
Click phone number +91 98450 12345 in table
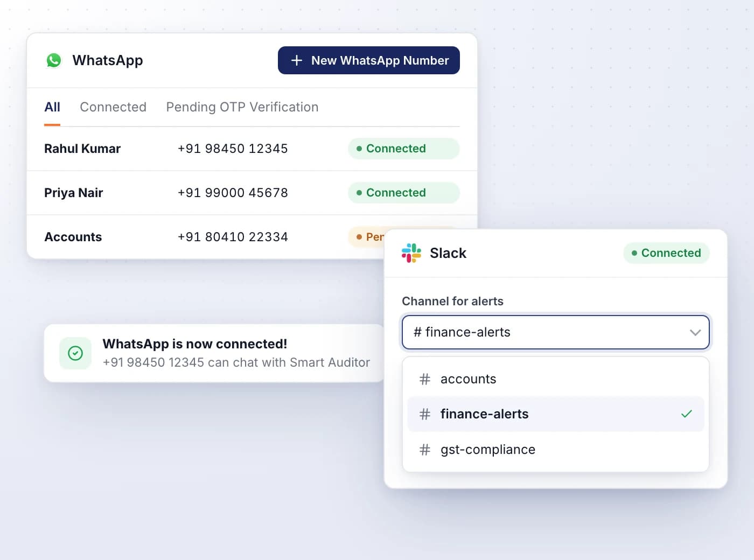pyautogui.click(x=233, y=149)
